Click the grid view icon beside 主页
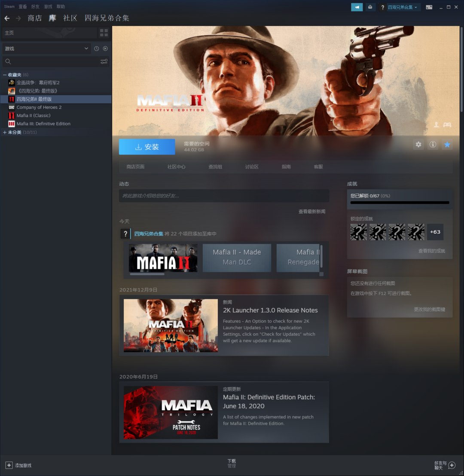The image size is (464, 476). coord(104,33)
